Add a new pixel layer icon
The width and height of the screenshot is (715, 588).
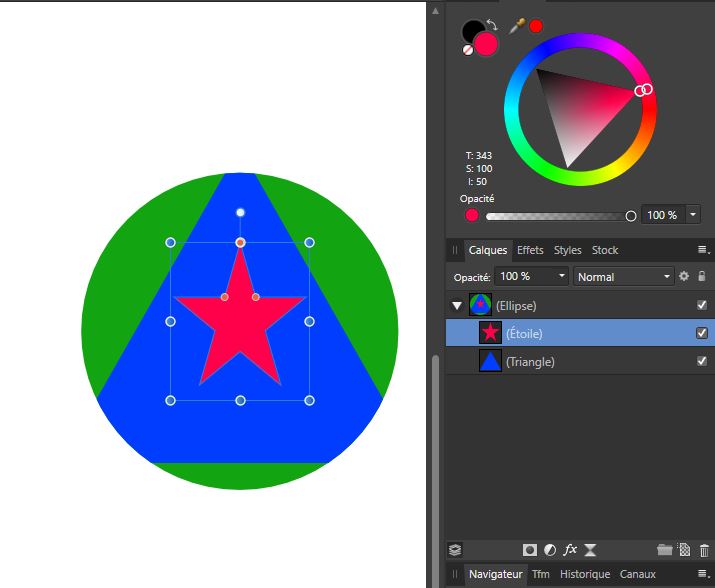pos(684,550)
